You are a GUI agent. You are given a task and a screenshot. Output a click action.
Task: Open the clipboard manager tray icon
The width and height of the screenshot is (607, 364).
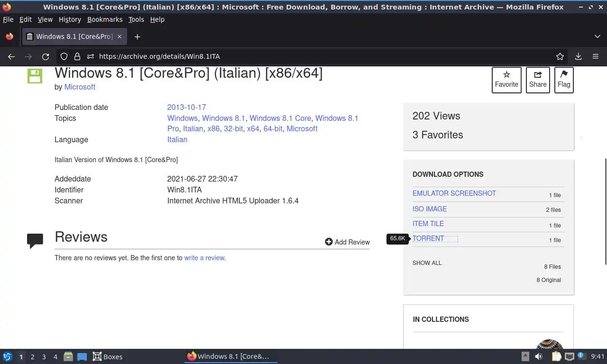coord(556,356)
